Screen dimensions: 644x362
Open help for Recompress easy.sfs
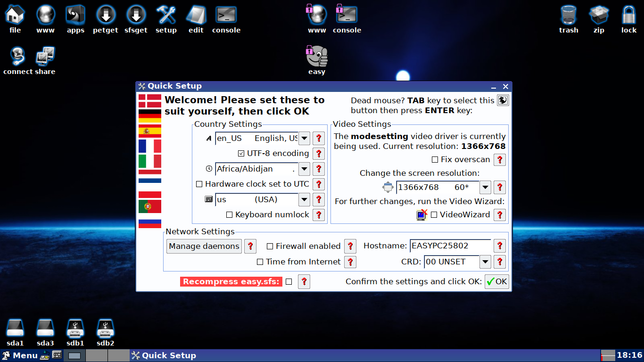[304, 281]
